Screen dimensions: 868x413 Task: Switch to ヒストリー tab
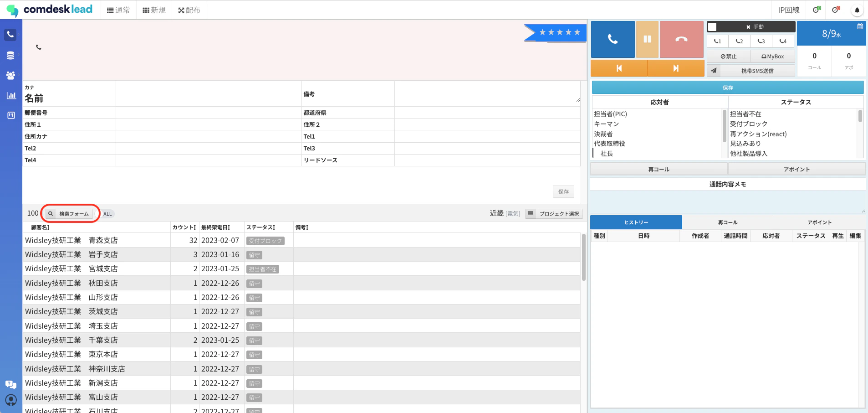coord(636,222)
